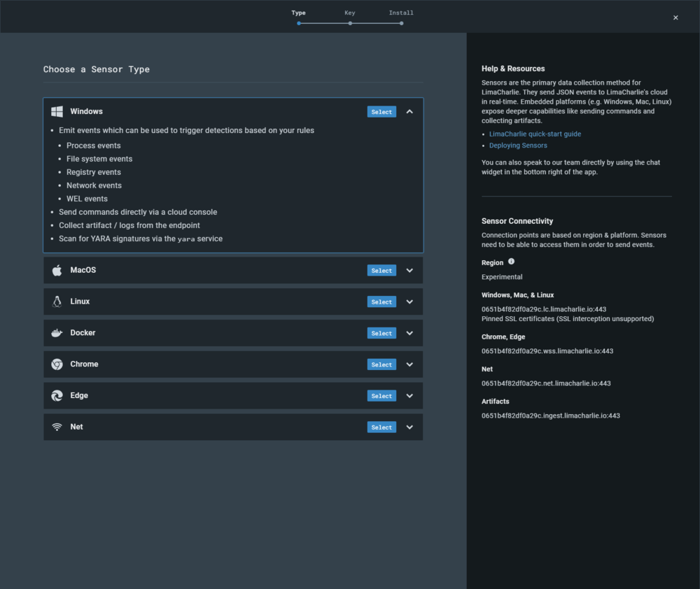
Task: Click the 'File system events' bullet
Action: point(99,159)
